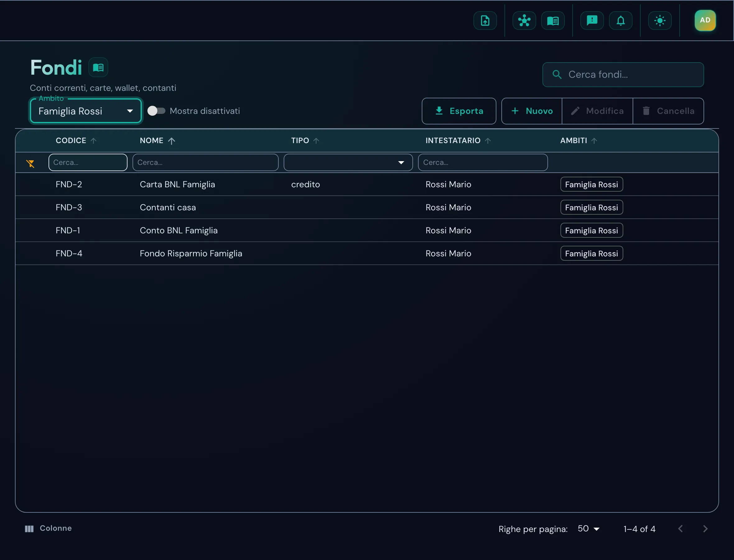Screen dimensions: 734x560
Task: Sort by INTESTATARIO column arrow
Action: [x=488, y=141]
